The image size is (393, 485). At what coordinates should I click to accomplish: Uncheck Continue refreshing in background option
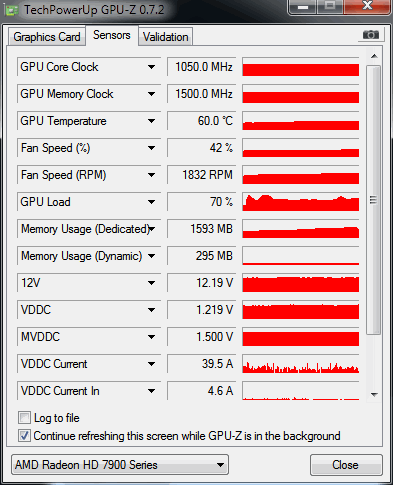pos(24,436)
